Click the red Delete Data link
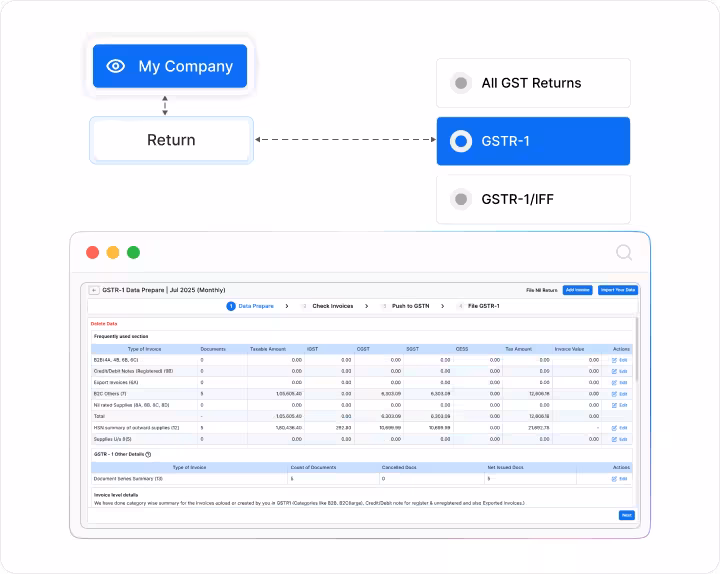The image size is (720, 574). click(104, 324)
